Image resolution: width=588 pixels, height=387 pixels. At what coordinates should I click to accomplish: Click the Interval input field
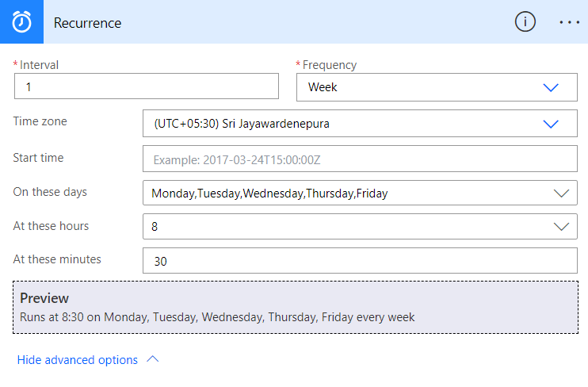pos(147,86)
